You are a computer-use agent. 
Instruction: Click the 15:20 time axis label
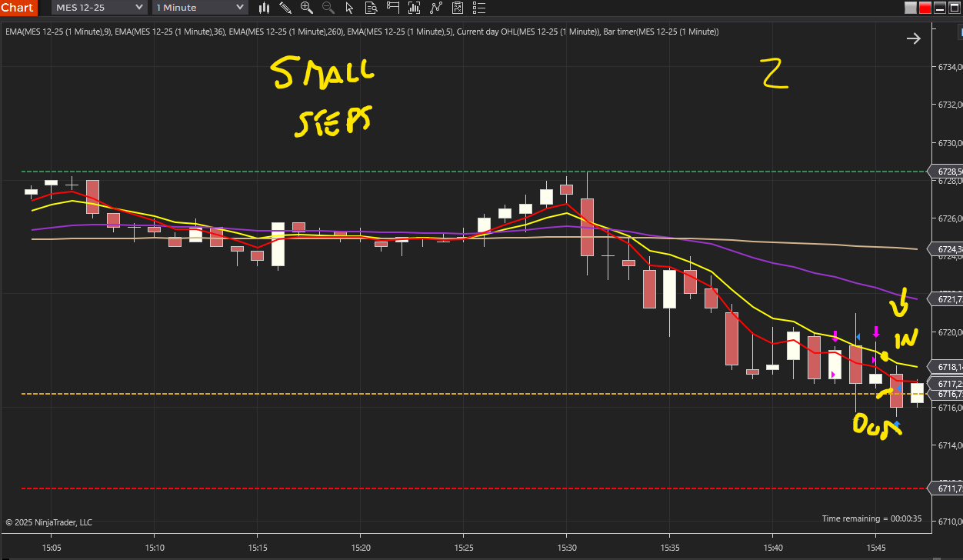coord(361,547)
